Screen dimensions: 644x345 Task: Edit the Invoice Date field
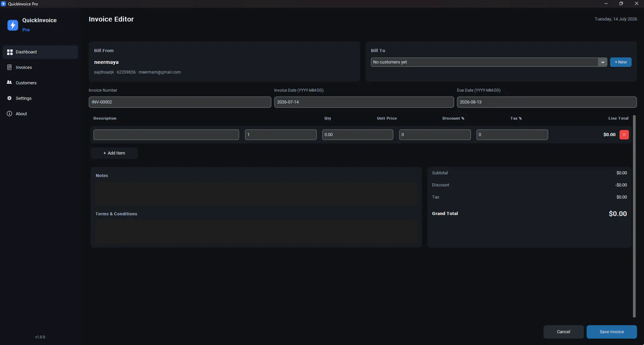click(x=364, y=102)
